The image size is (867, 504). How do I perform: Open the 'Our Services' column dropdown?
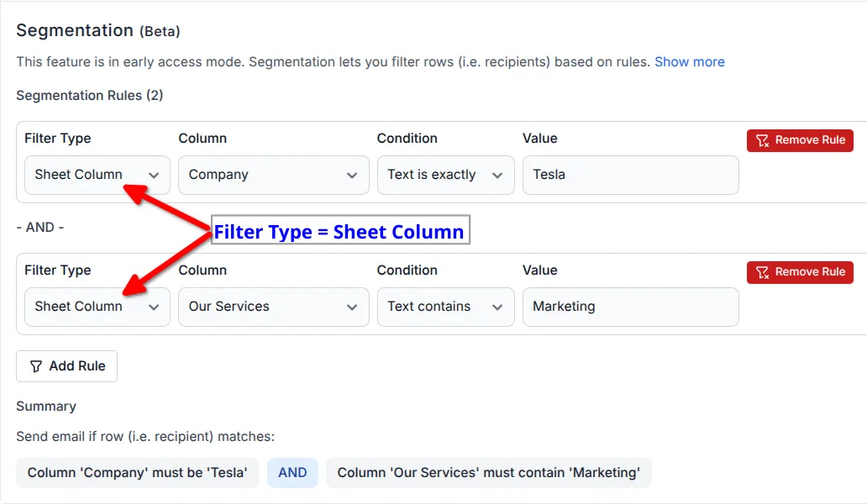(x=272, y=307)
